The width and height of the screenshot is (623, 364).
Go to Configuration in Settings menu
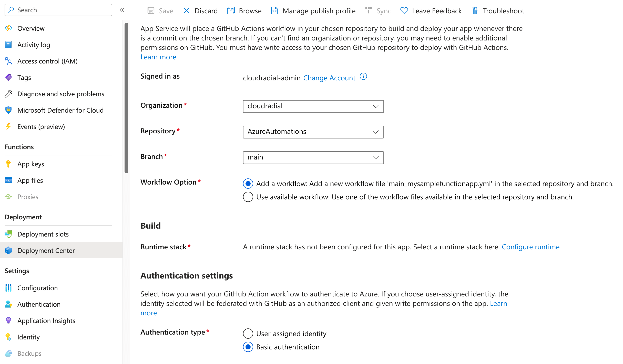37,288
